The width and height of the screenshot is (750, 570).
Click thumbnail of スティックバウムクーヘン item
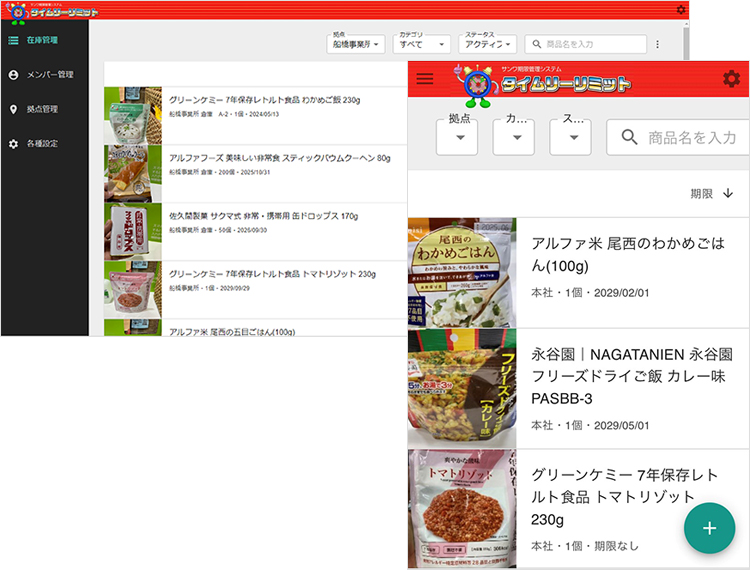[x=133, y=174]
